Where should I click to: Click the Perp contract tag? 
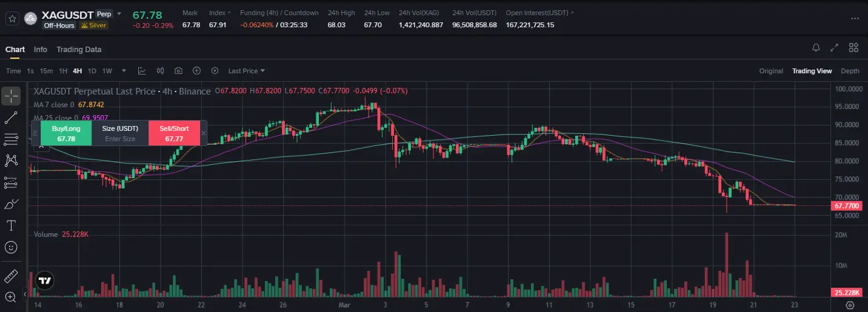[104, 13]
